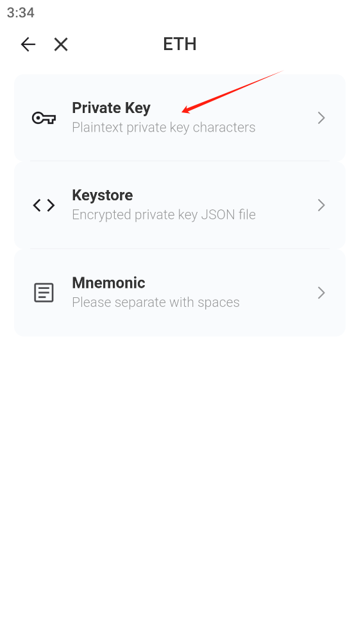
Task: Select the Keystore option title
Action: tap(102, 195)
